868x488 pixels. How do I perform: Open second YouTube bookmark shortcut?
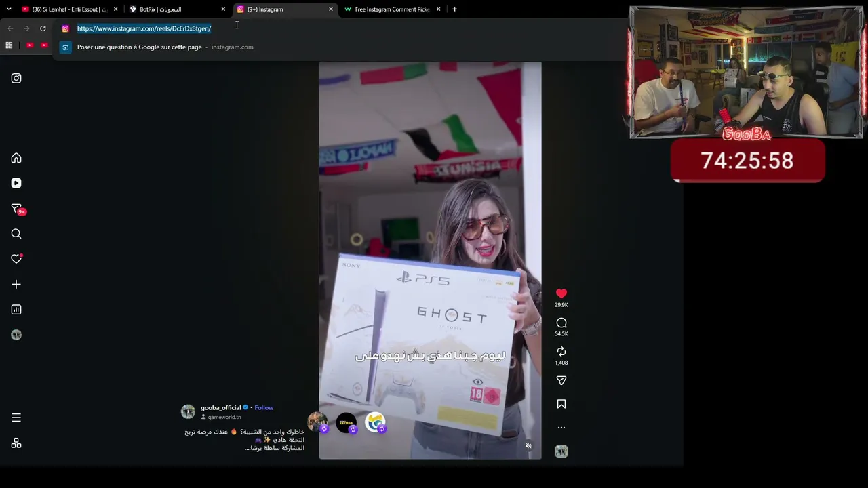(44, 45)
